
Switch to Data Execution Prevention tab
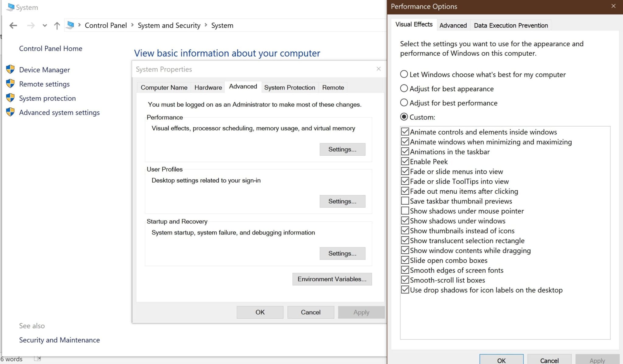pos(511,25)
